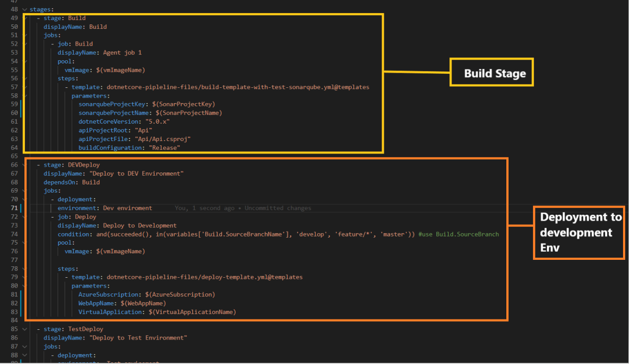Collapse the steps block of the Deploy job

(x=24, y=269)
